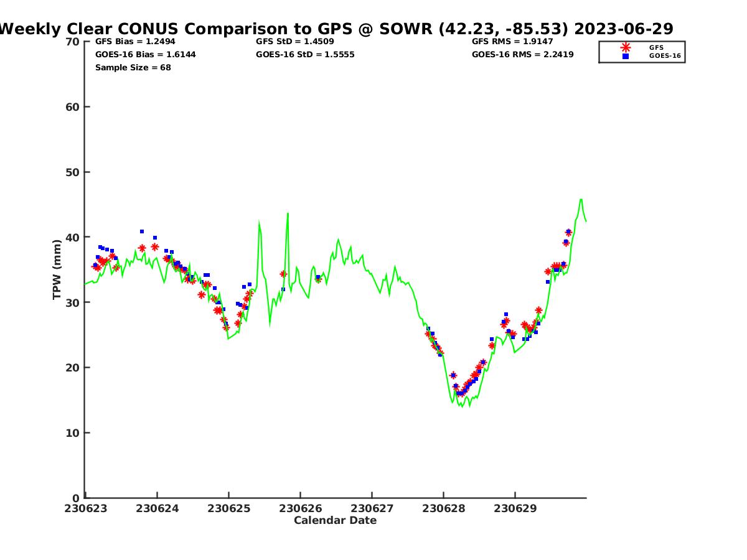Image resolution: width=747 pixels, height=560 pixels.
Task: Click the blue GOES-16 square in legend
Action: point(626,56)
